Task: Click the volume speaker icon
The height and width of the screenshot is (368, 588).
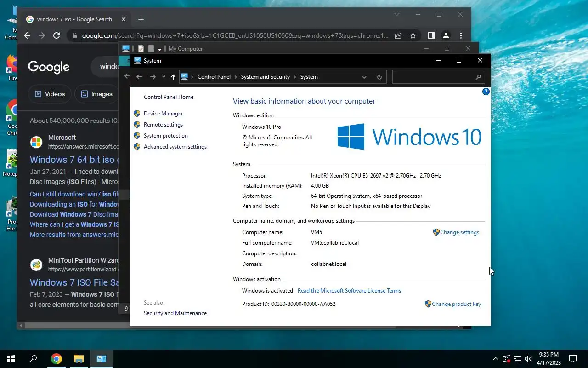Action: pos(528,359)
